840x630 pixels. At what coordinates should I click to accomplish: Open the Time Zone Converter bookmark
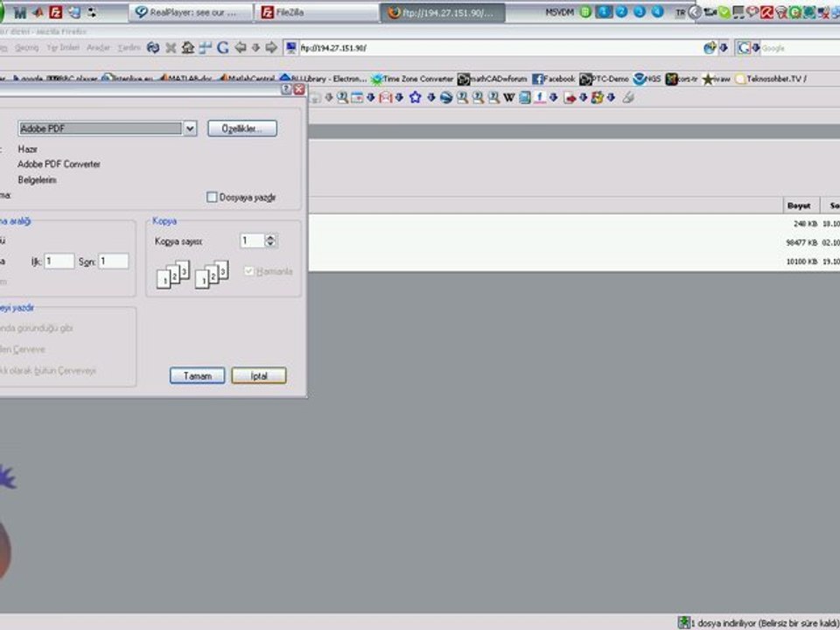[x=412, y=80]
